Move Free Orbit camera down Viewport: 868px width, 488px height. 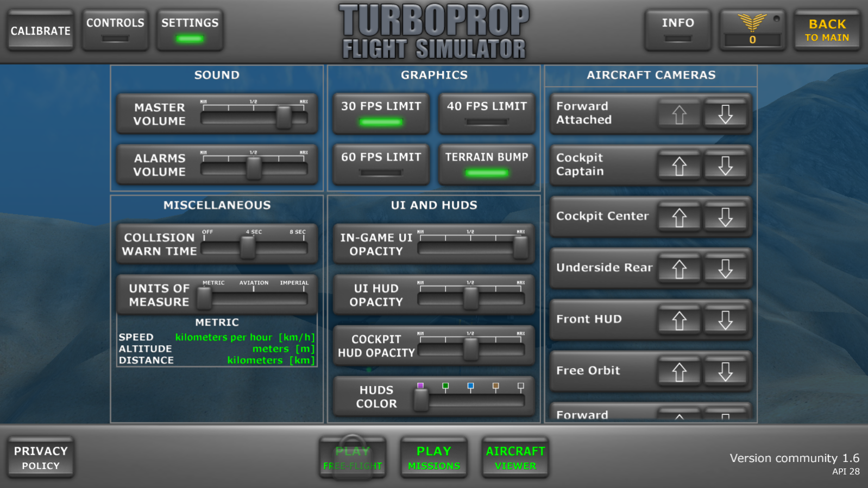click(x=726, y=372)
